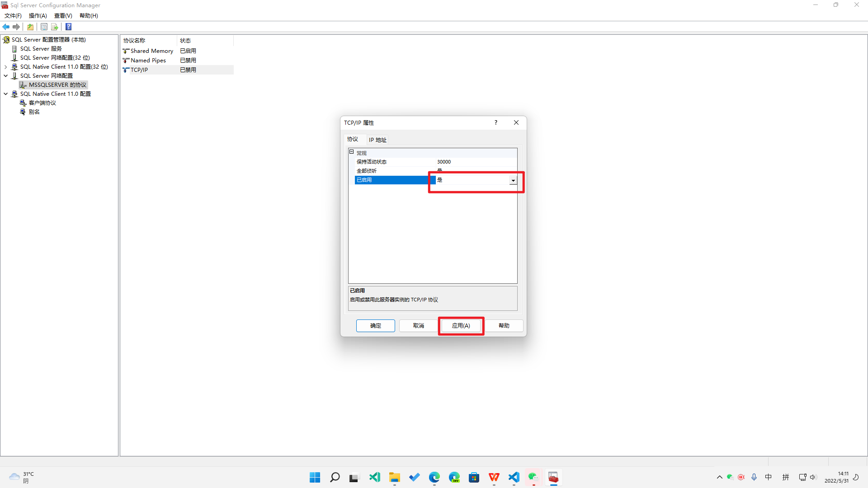868x488 pixels.
Task: Click the 30000 keep-alive value field
Action: point(476,162)
